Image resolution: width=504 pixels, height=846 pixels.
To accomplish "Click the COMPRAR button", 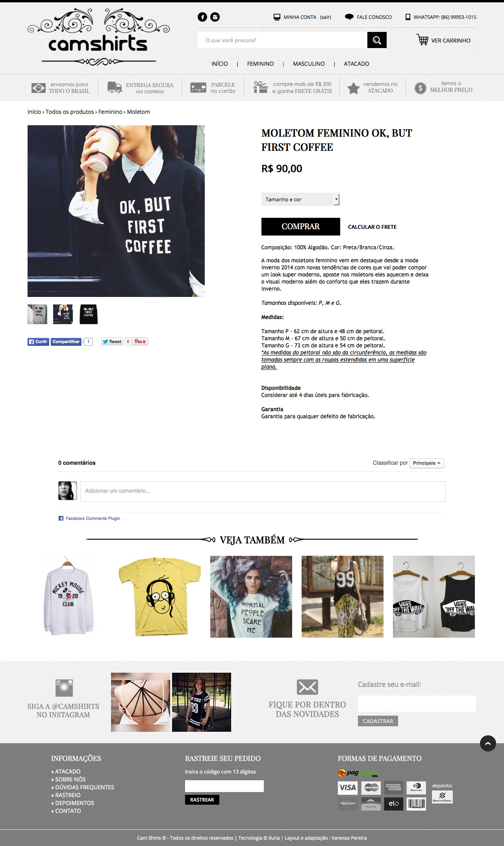I will point(301,226).
